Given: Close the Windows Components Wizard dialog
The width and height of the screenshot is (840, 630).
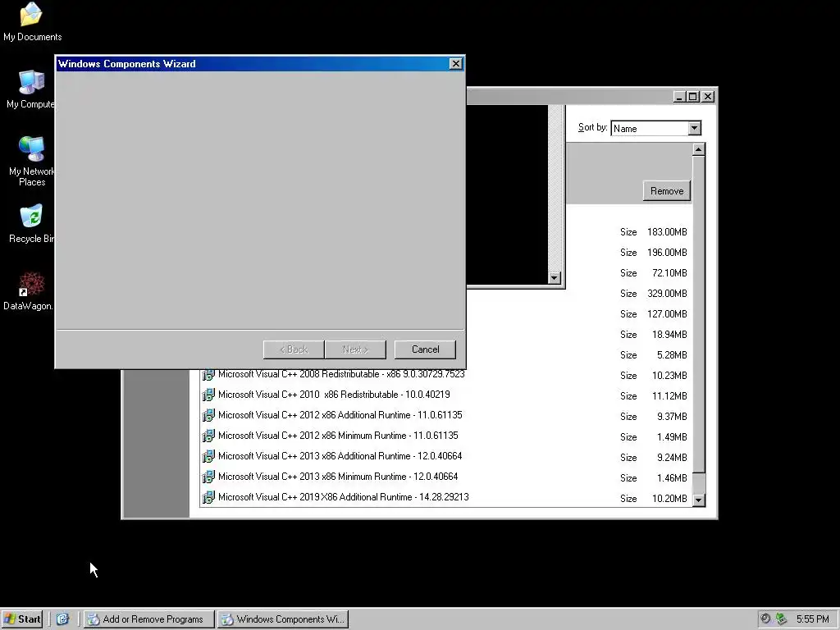Looking at the screenshot, I should tap(455, 64).
